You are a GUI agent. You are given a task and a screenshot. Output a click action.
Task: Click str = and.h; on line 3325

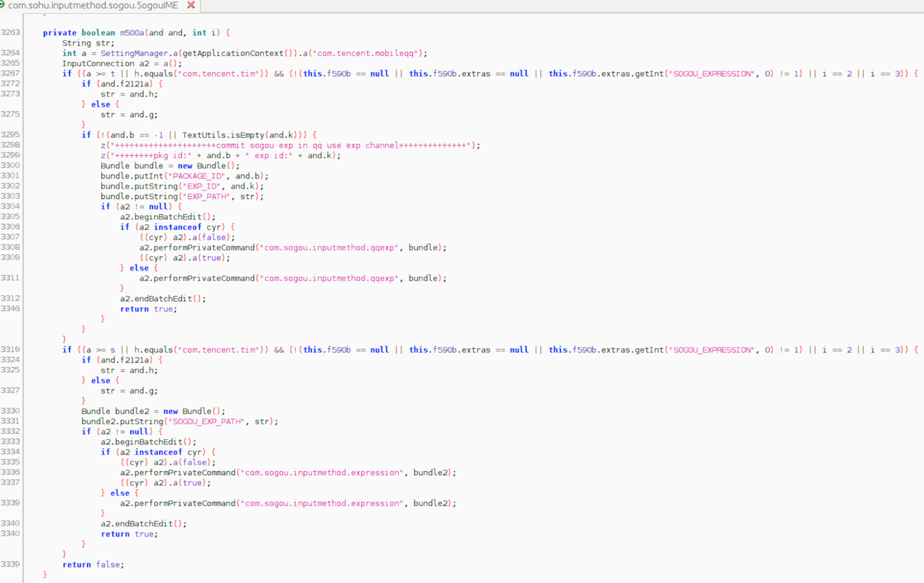[x=130, y=371]
